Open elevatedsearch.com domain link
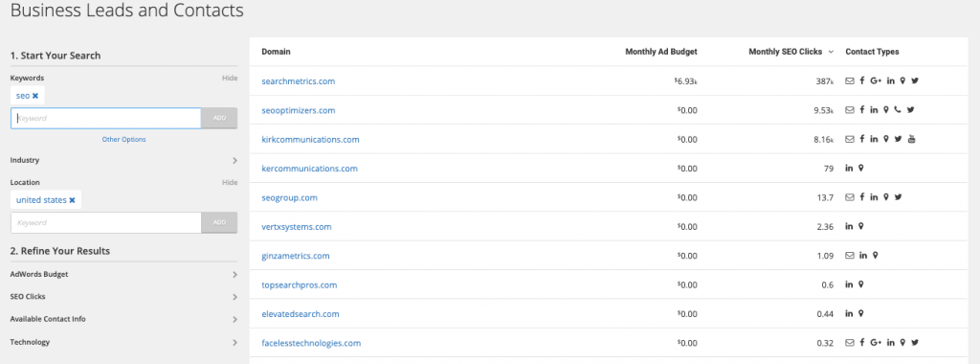 tap(300, 314)
